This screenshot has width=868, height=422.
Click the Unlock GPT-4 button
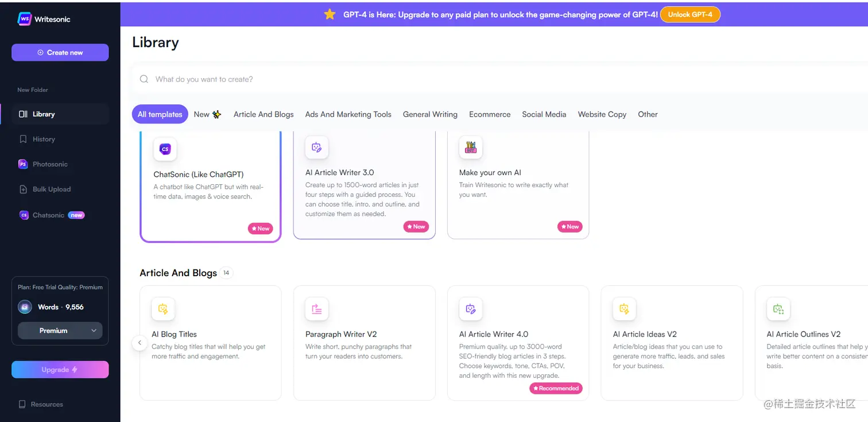(690, 14)
